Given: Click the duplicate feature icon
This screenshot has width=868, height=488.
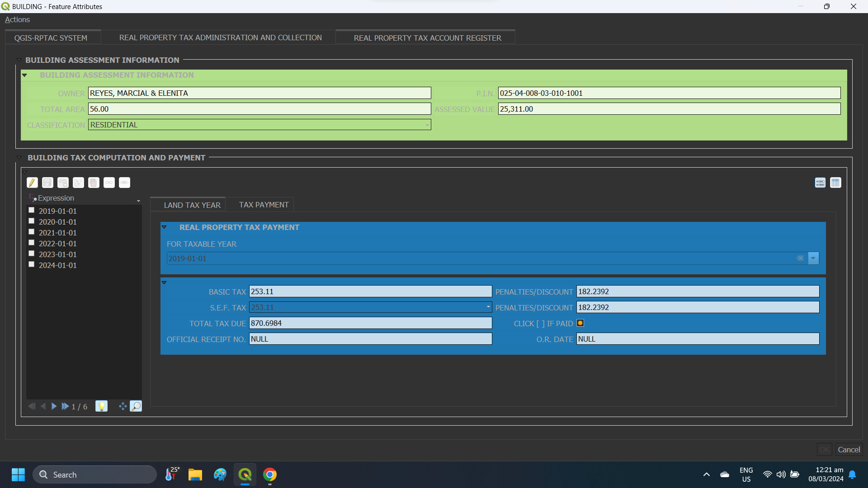Looking at the screenshot, I should pos(78,183).
